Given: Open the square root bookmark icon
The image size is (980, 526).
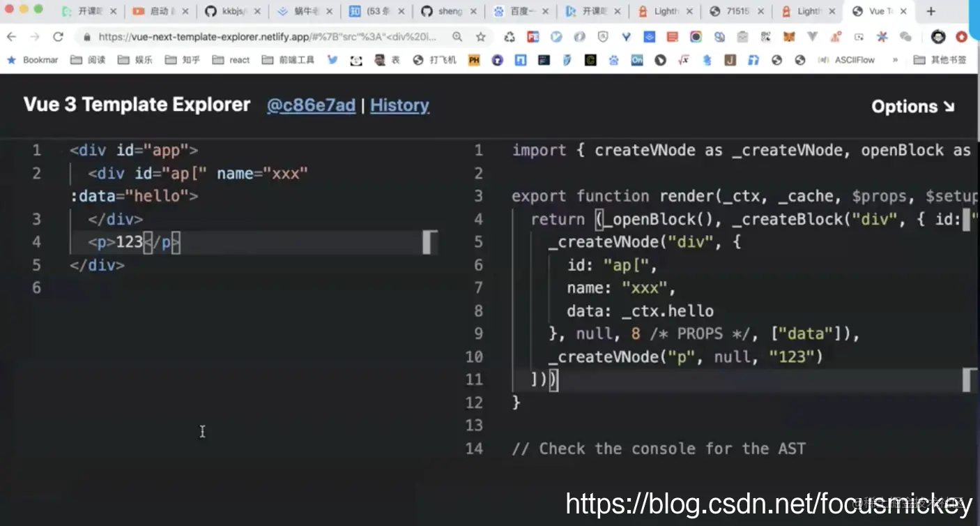Looking at the screenshot, I should click(x=684, y=60).
